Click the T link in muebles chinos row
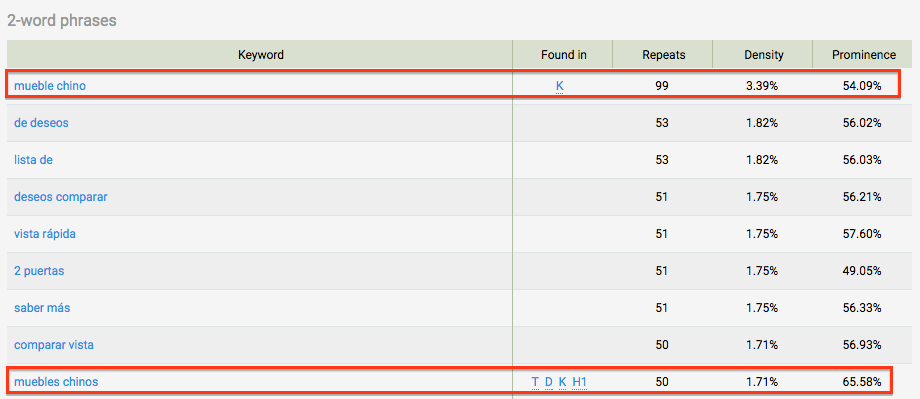Screen dimensions: 920x399 [x=535, y=383]
